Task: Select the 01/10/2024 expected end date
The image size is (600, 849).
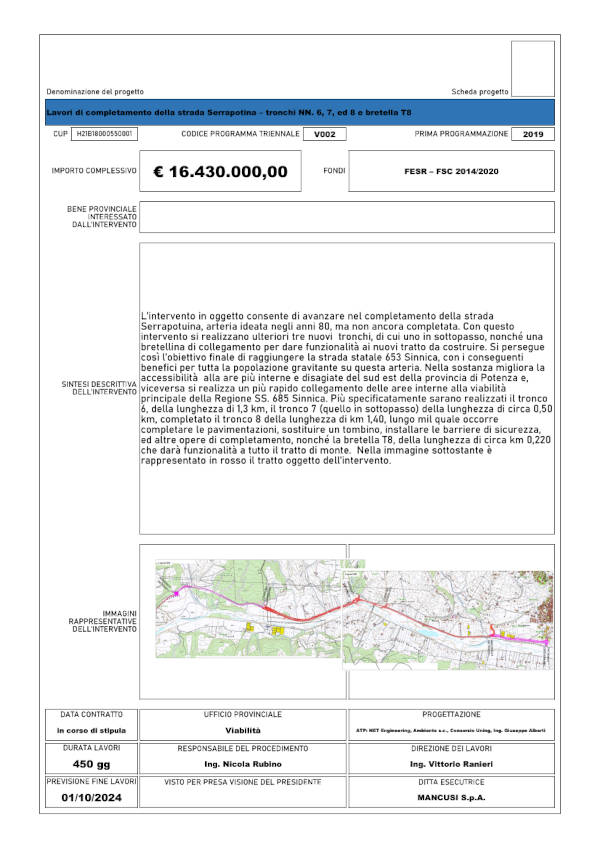Action: tap(91, 798)
